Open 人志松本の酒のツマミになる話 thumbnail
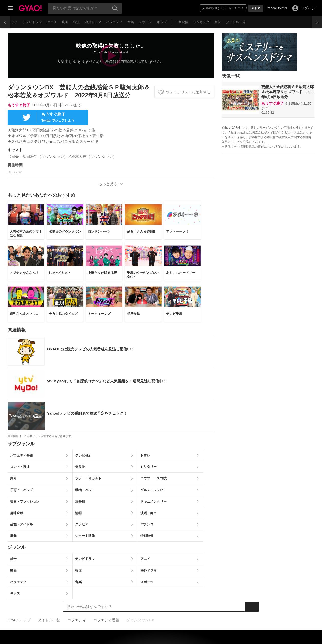This screenshot has width=322, height=644. tap(26, 214)
